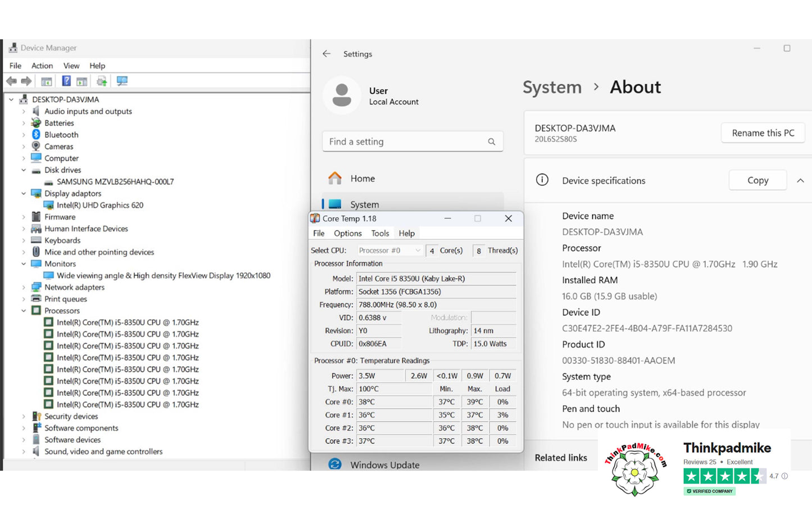Viewport: 812px width, 510px height.
Task: Select the Cameras webcam icon
Action: tap(36, 147)
